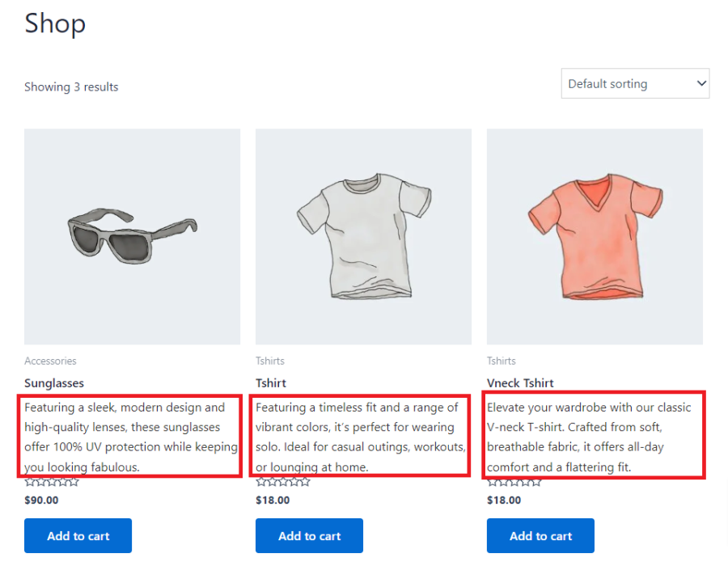Click the Tshirts category above Tshirt
Screen dimensions: 728x566
(x=270, y=361)
